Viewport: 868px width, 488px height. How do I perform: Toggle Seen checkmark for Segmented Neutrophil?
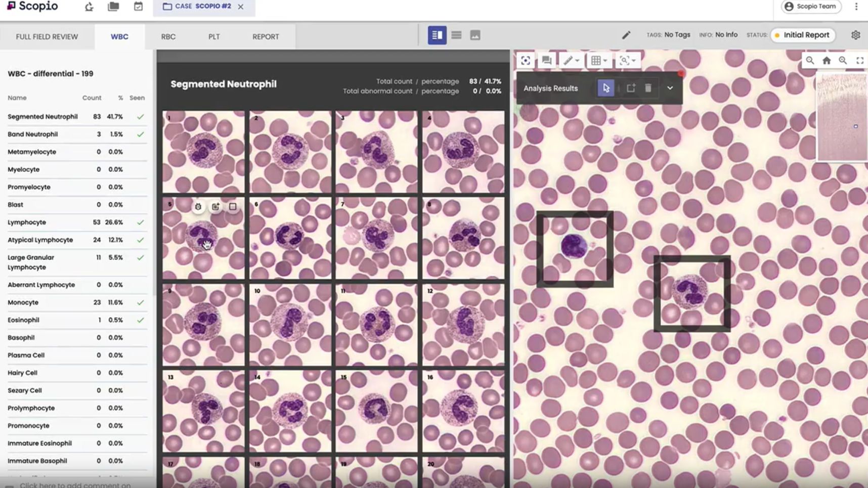[141, 116]
